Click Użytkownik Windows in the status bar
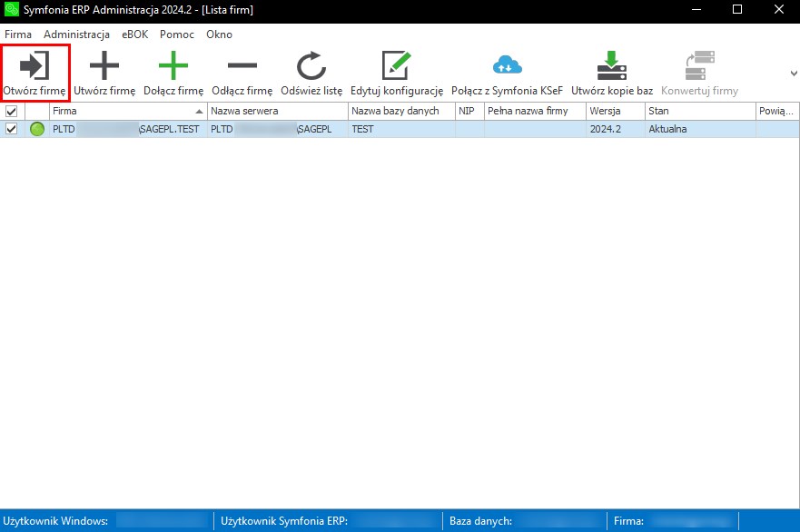800x532 pixels. (55, 521)
